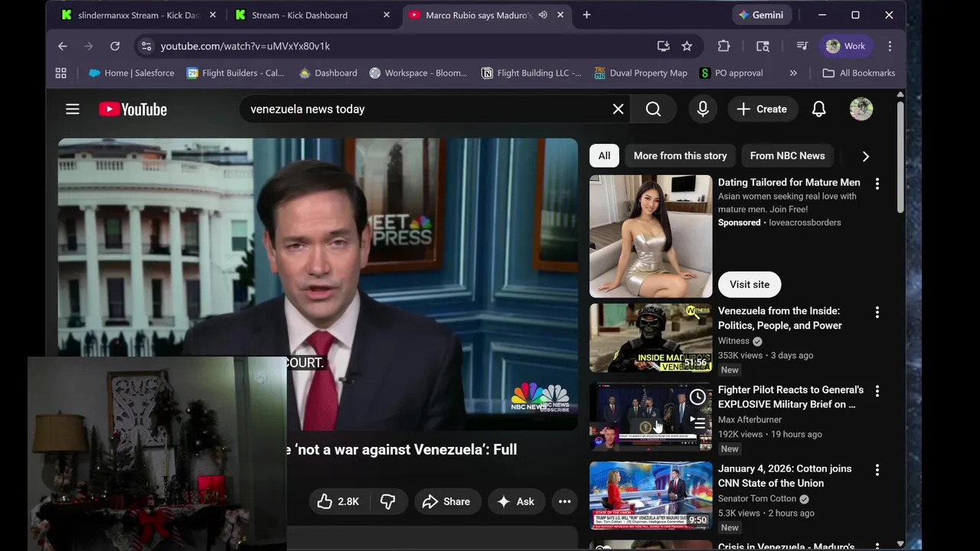980x551 pixels.
Task: Open options for Venezuela from the Inside
Action: (877, 312)
